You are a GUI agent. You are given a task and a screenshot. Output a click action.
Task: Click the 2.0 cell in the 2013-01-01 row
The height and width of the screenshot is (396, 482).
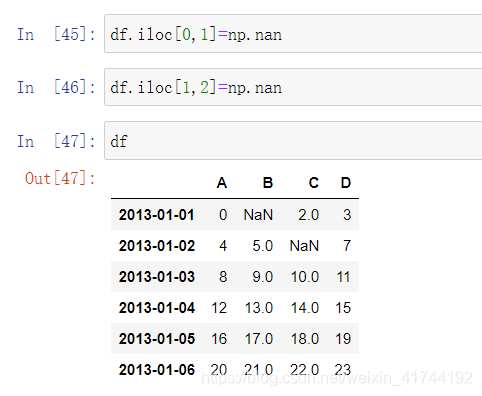309,215
